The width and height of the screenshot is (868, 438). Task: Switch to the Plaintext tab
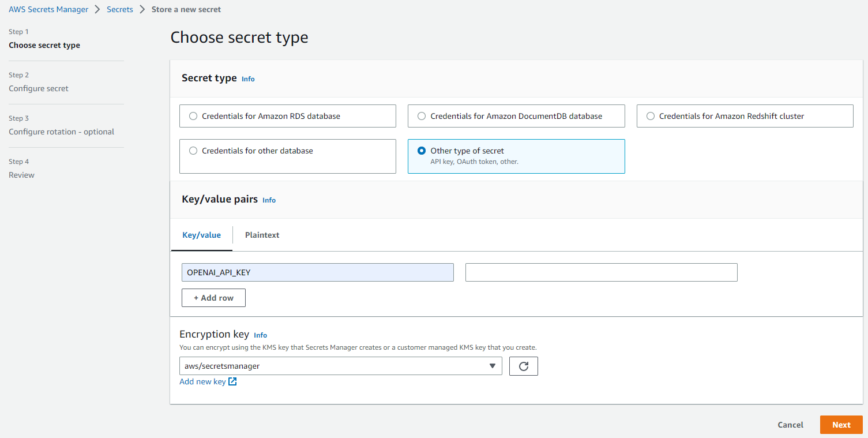[261, 235]
